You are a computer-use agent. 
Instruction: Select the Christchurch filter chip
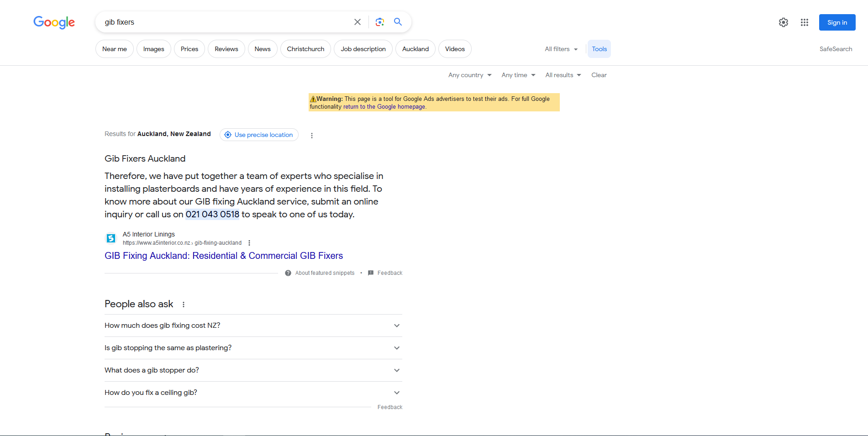pos(305,49)
